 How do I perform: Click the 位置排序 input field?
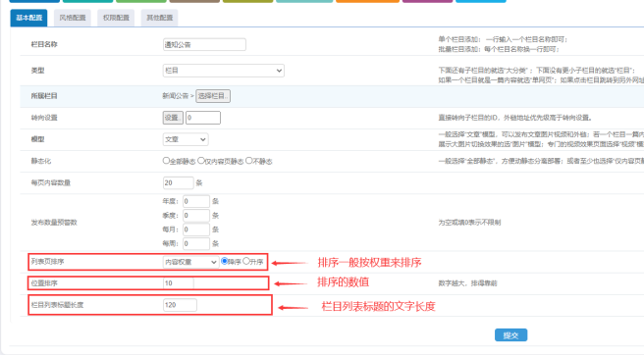pos(179,283)
